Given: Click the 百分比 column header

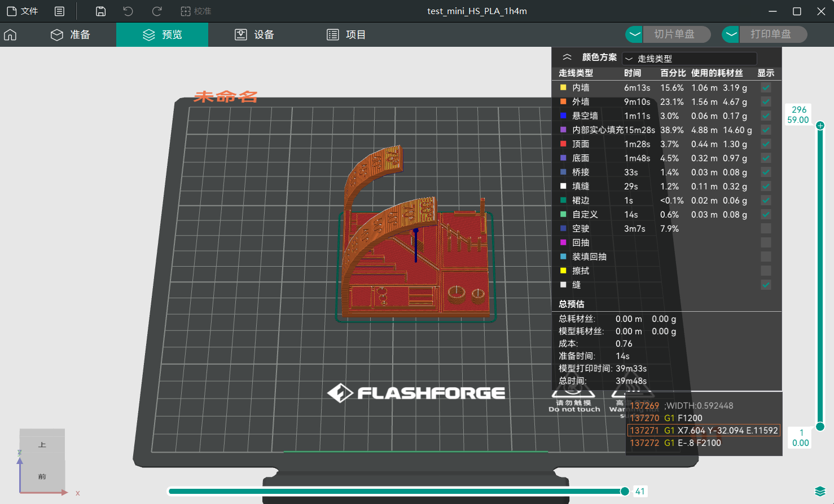Looking at the screenshot, I should pyautogui.click(x=673, y=73).
